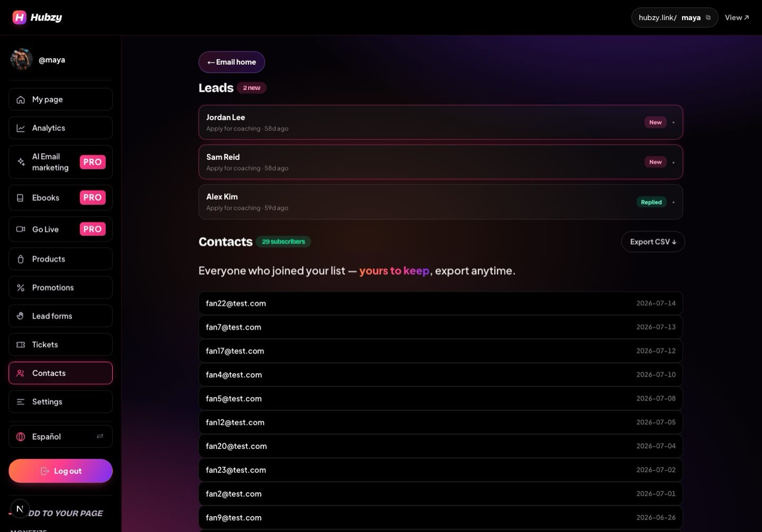Click the Products bag icon
The image size is (762, 532).
[21, 259]
